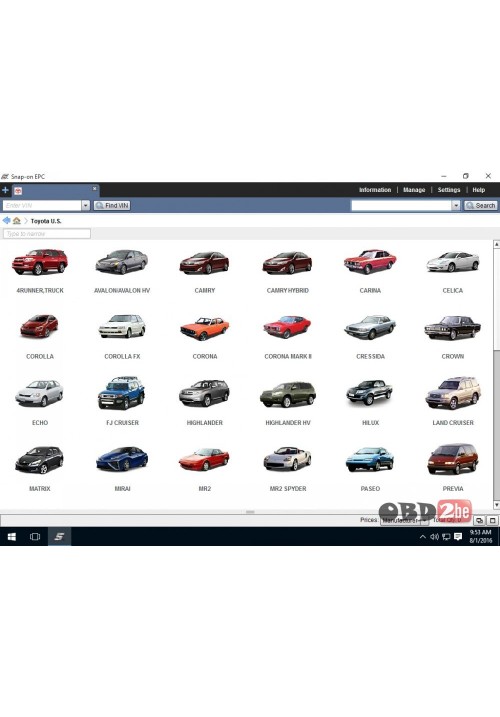This screenshot has height=717, width=500.
Task: Open the Windows Start menu
Action: pyautogui.click(x=11, y=537)
